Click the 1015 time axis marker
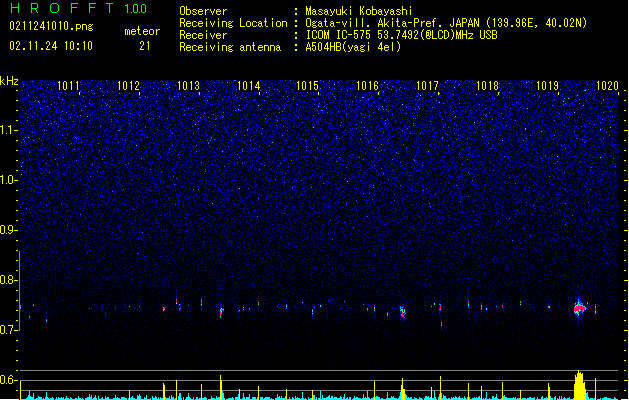Image resolution: width=629 pixels, height=400 pixels. click(x=307, y=86)
